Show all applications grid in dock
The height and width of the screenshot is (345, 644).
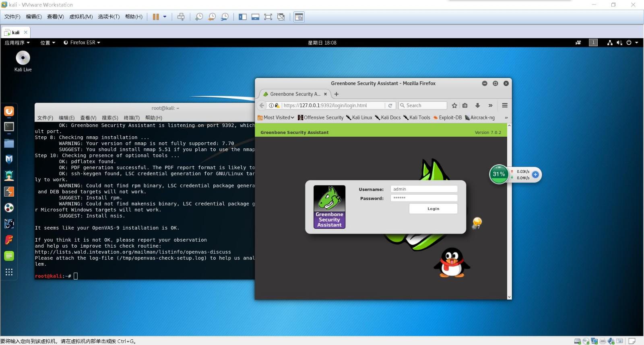[x=9, y=272]
